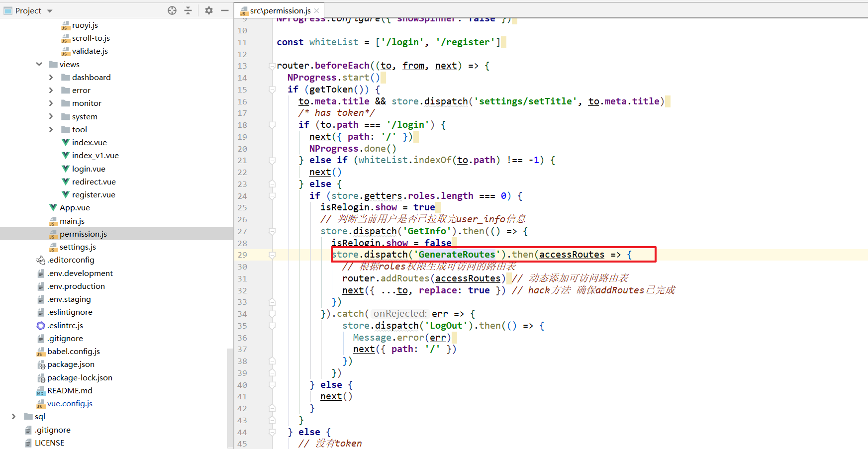The width and height of the screenshot is (868, 449).
Task: Click the ESLint icon beside .eslintrc.js
Action: click(x=41, y=325)
